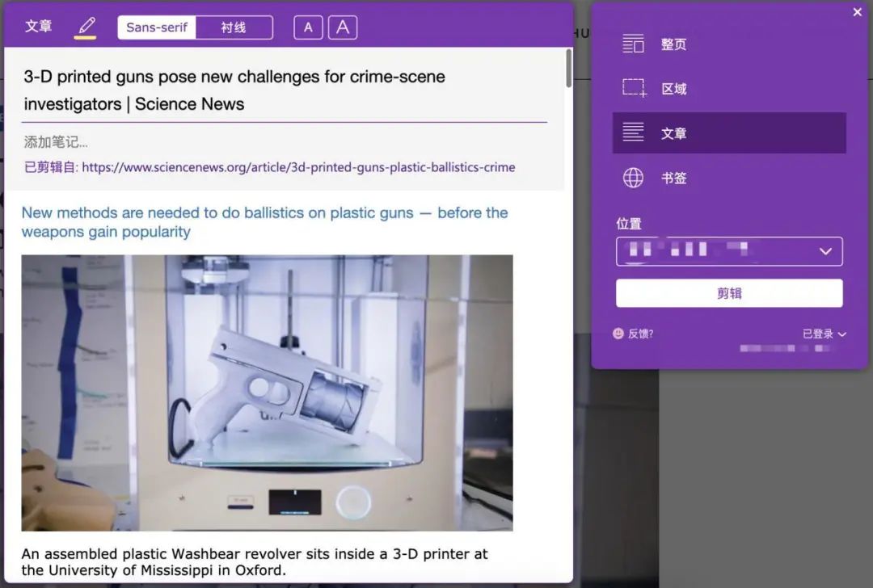The image size is (873, 588).
Task: Select the 书签 bookmark clip mode
Action: 729,178
